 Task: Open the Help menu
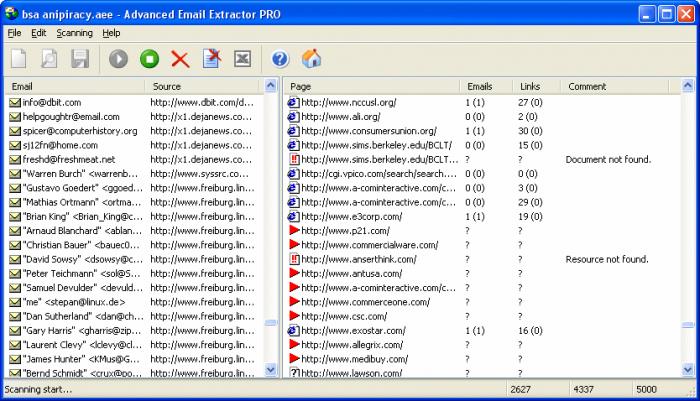coord(111,33)
